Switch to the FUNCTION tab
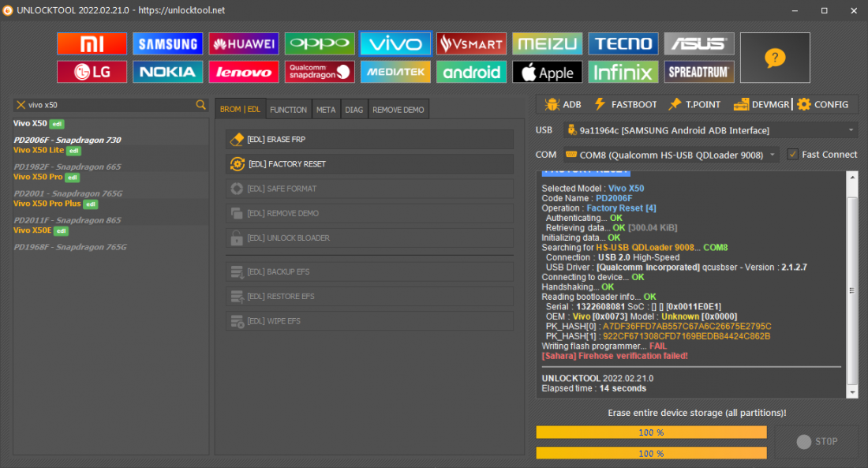Viewport: 868px width, 468px height. (288, 110)
